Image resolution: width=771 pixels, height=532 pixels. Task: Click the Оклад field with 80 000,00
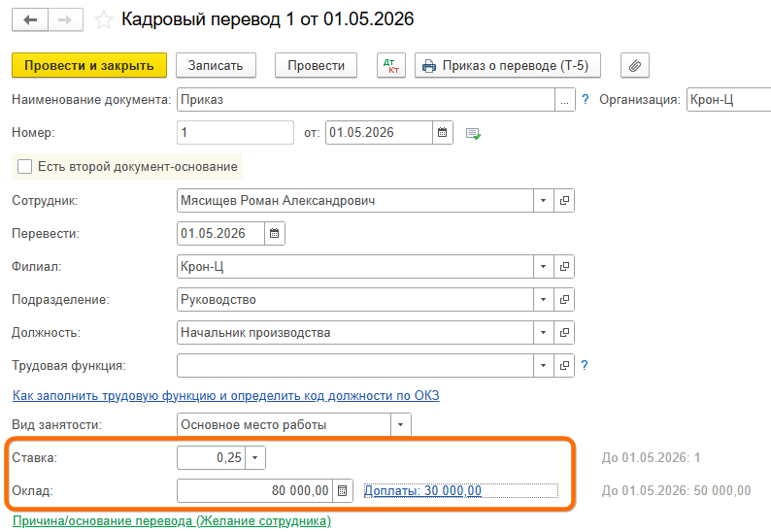click(x=254, y=490)
